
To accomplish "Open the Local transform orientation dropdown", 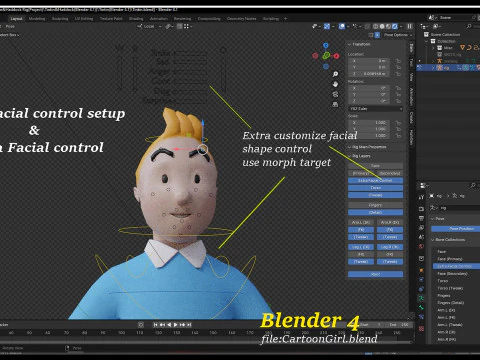I will click(148, 26).
